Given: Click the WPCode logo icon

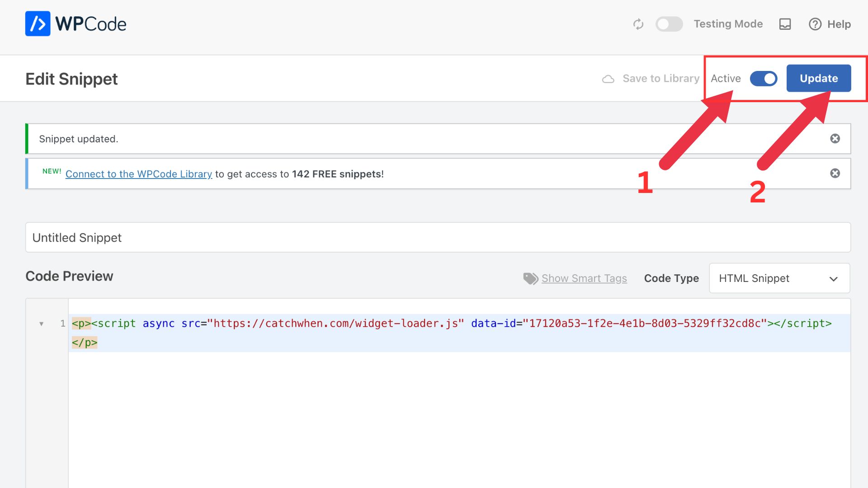Looking at the screenshot, I should (x=38, y=23).
